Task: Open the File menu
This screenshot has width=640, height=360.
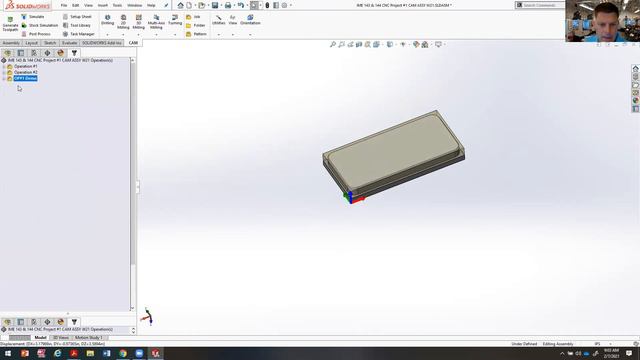Action: tap(64, 5)
